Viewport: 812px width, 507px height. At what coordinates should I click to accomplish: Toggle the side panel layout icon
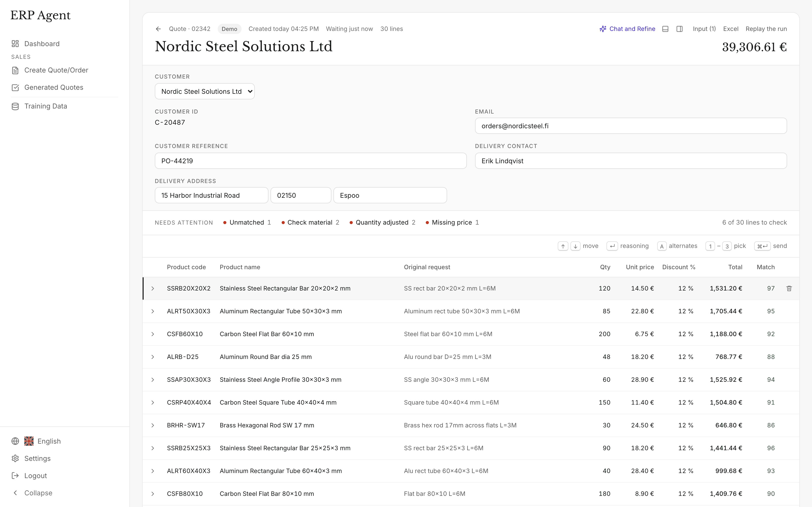pos(680,29)
